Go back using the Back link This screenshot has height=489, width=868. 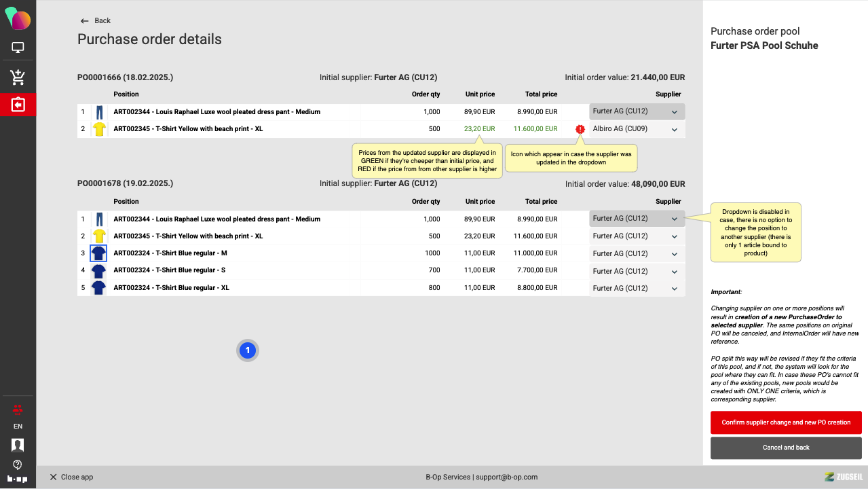click(96, 21)
